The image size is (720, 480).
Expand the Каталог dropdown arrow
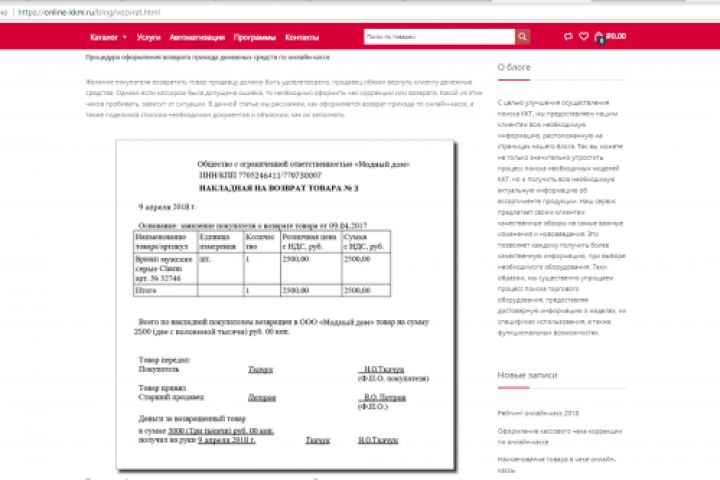(124, 37)
